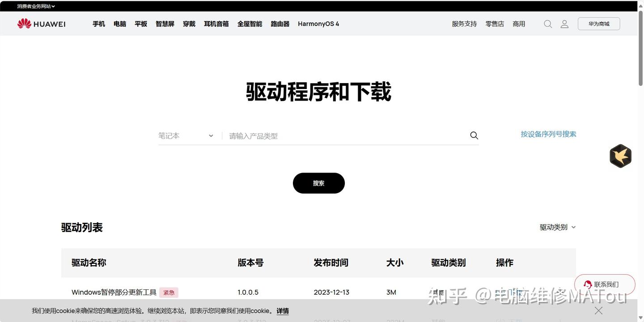This screenshot has height=322, width=644.
Task: Click the 驱动列表 section heading
Action: point(82,228)
